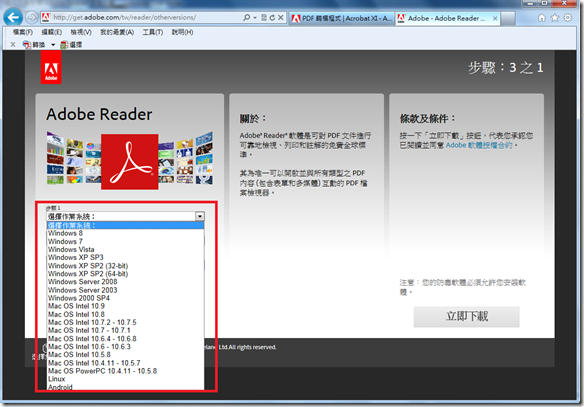Select Windows XP SP2 (32-bit)
584x407 pixels.
coord(126,266)
